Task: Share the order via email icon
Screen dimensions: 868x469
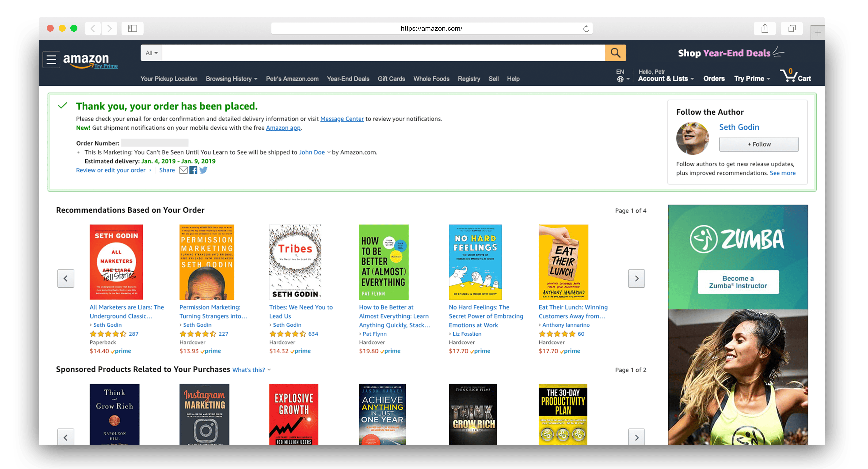Action: (183, 170)
